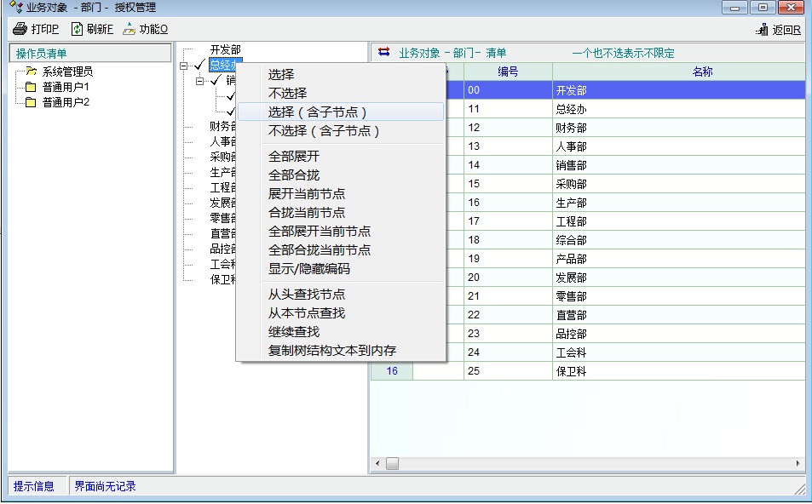Viewport: 812px width, 504px height.
Task: Select 显示/隐藏编码 menu entry
Action: (x=309, y=269)
